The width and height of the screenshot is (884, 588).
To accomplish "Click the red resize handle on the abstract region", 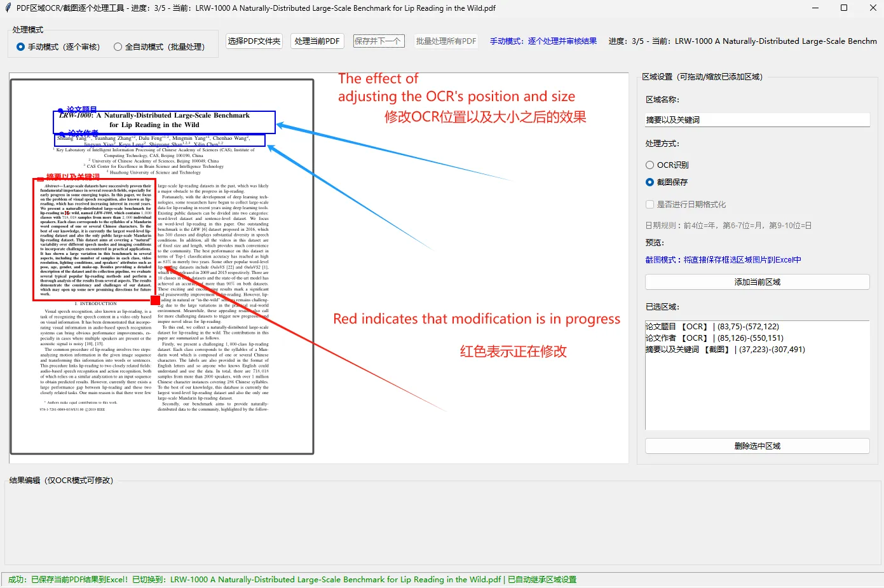I will point(156,300).
